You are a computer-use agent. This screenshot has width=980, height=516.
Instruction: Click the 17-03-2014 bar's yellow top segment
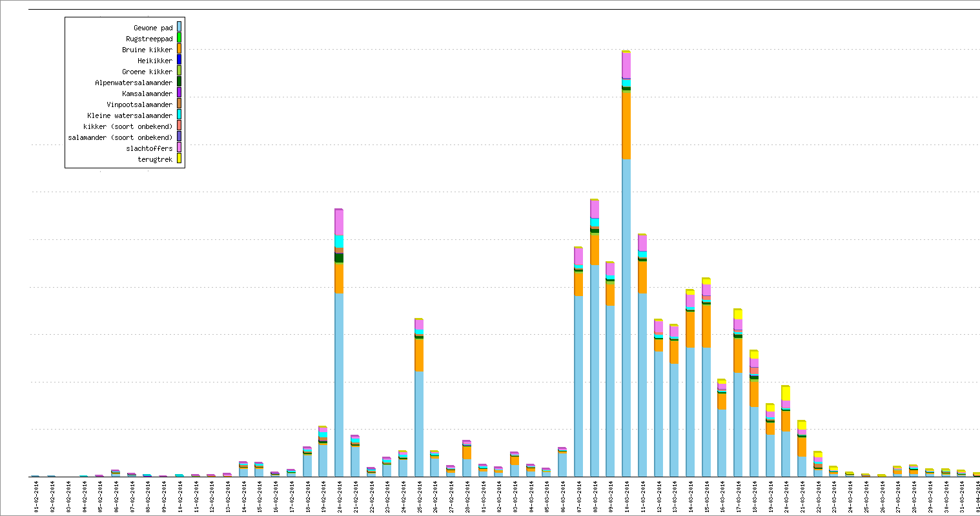(x=738, y=314)
